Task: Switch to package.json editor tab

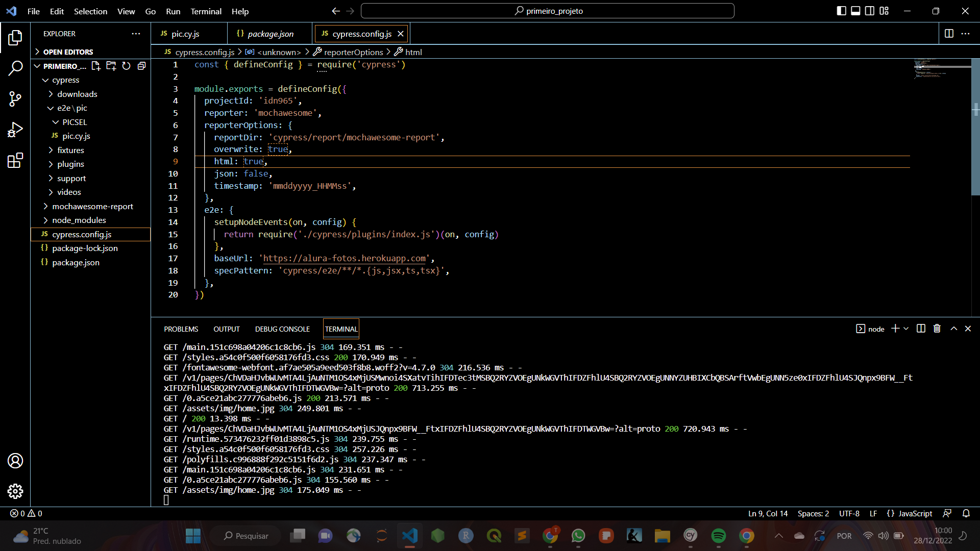Action: tap(271, 34)
